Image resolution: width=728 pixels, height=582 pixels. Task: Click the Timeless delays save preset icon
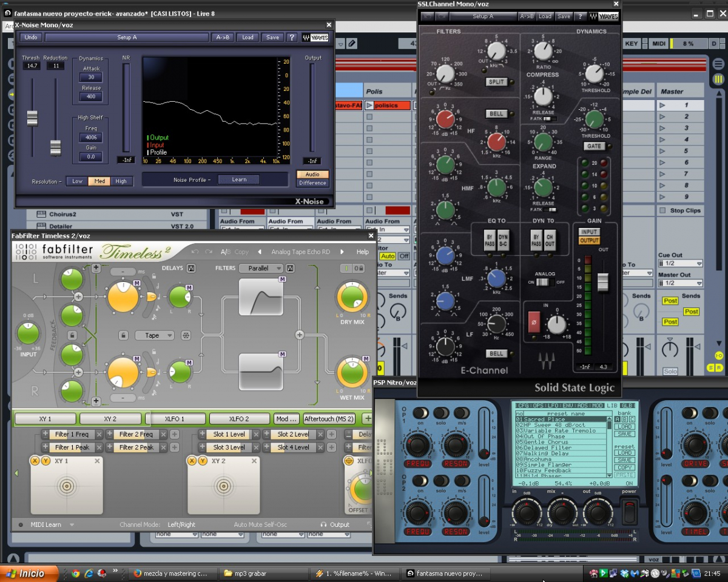[x=192, y=268]
